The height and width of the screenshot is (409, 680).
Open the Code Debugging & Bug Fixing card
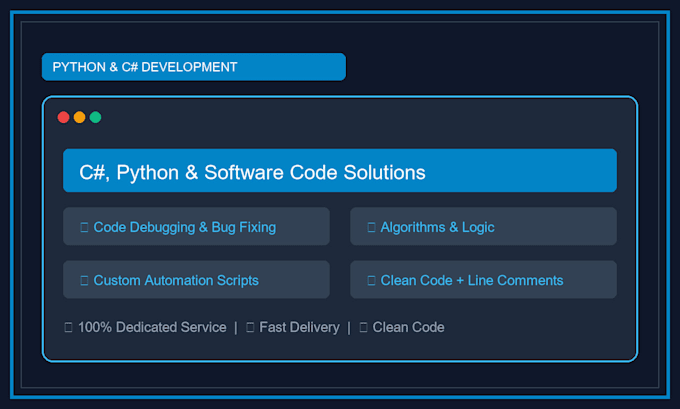pyautogui.click(x=196, y=226)
